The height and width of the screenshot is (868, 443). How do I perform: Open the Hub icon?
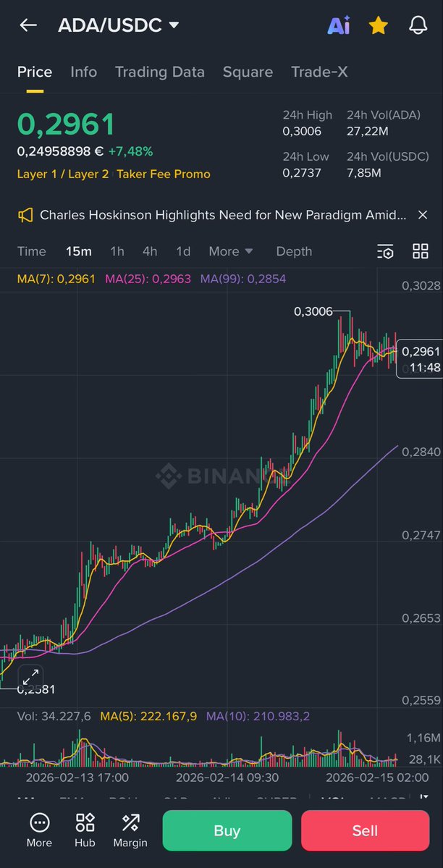pyautogui.click(x=85, y=830)
